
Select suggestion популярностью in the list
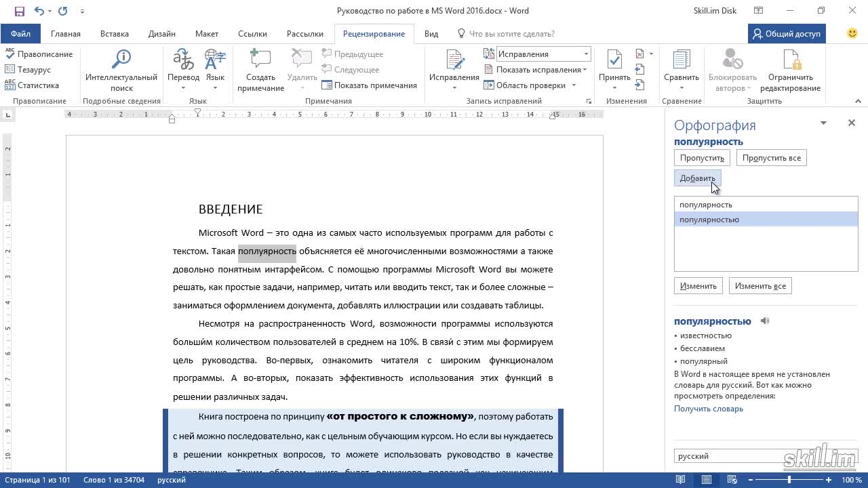766,220
